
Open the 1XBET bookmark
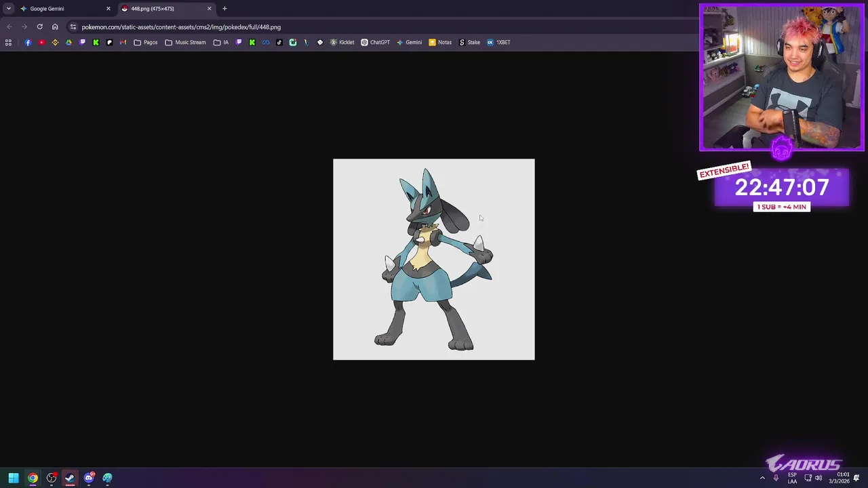[x=498, y=42]
